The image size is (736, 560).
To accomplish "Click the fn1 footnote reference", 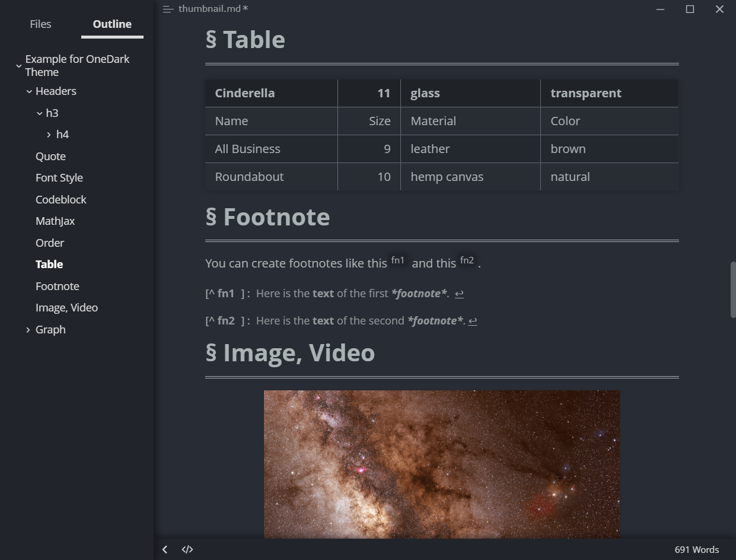I will coord(398,260).
